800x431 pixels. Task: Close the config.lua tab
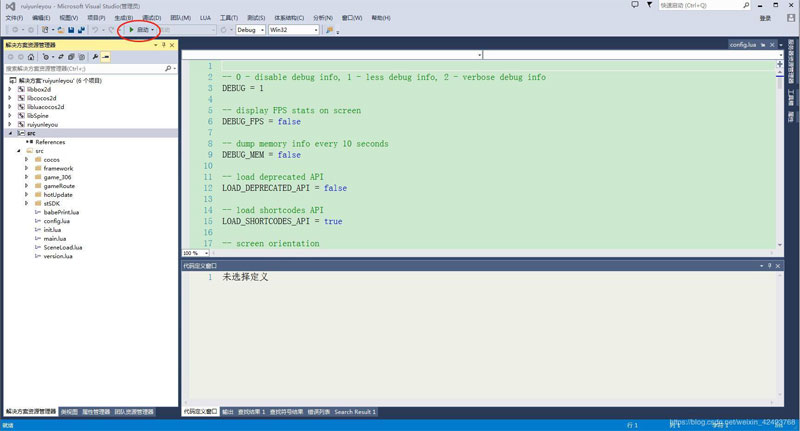pyautogui.click(x=772, y=45)
